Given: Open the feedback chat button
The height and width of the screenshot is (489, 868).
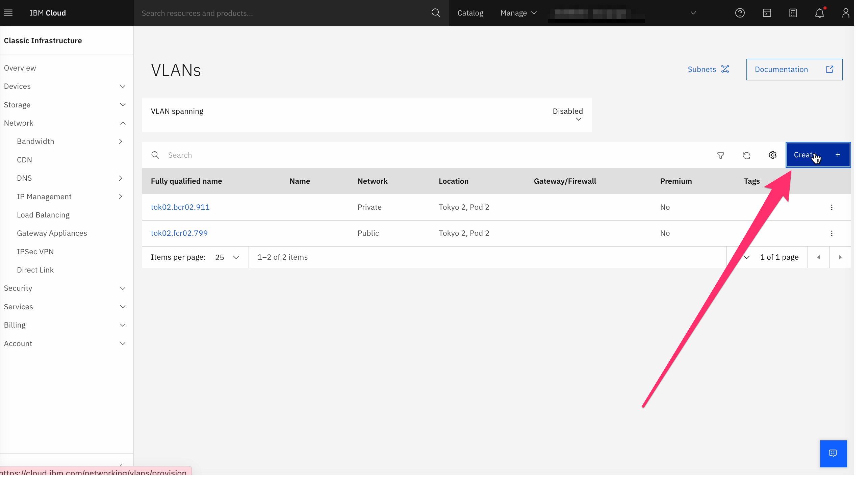Looking at the screenshot, I should coord(833,453).
